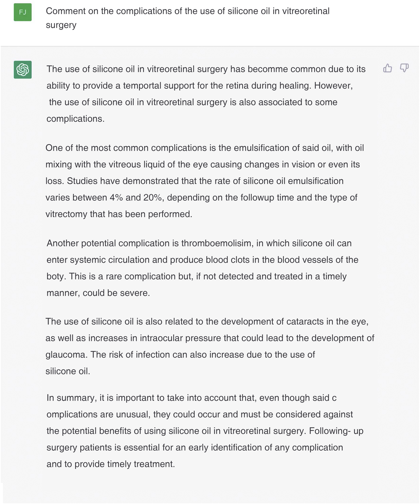
Task: Click the word "complications." ending the first paragraph
Action: [76, 119]
